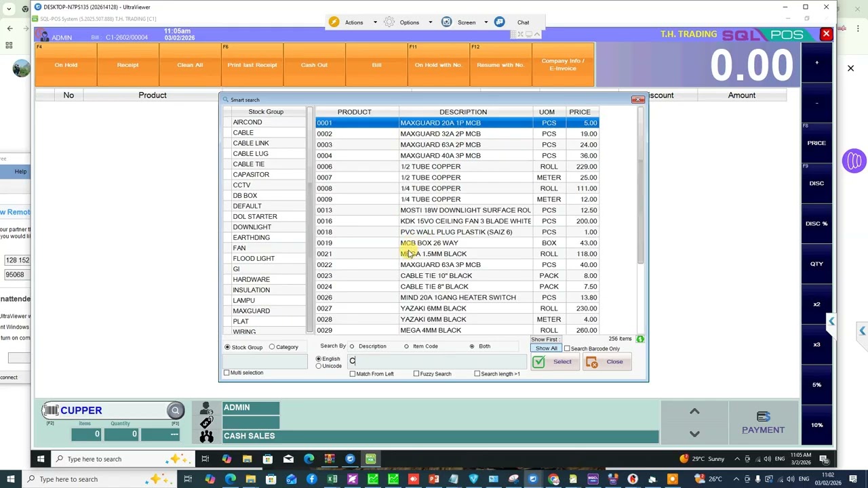Viewport: 868px width, 488px height.
Task: Click the x2 quantity button
Action: tap(816, 304)
